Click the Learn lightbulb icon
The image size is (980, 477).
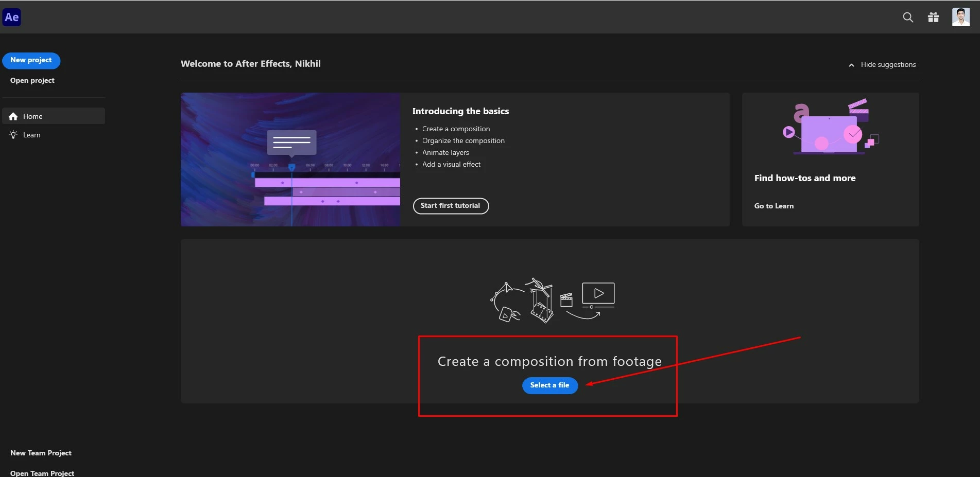(x=13, y=135)
